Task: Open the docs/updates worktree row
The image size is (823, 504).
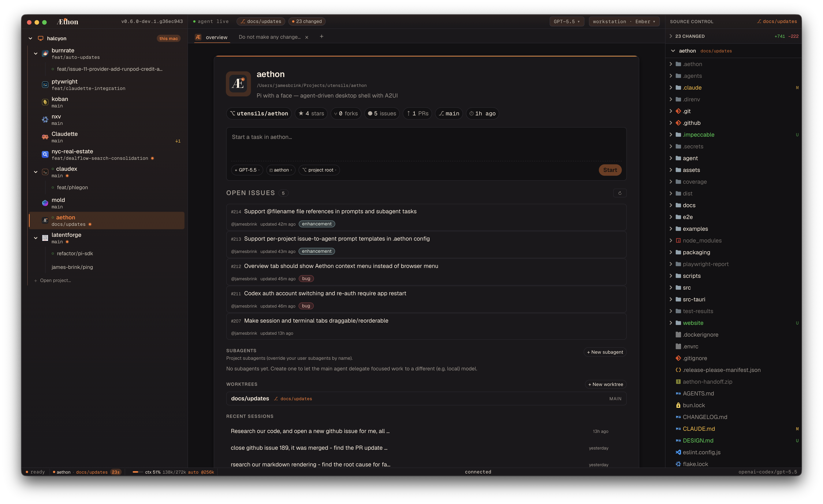Action: coord(426,398)
